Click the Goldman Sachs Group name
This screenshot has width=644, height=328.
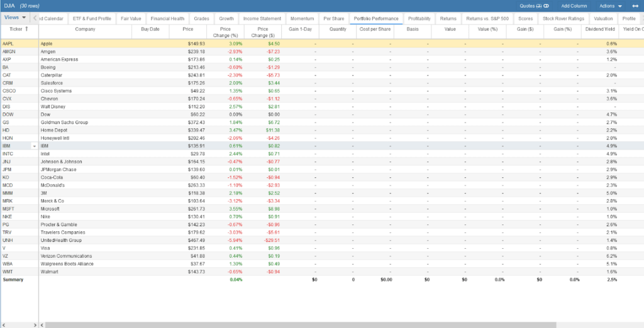coord(64,123)
